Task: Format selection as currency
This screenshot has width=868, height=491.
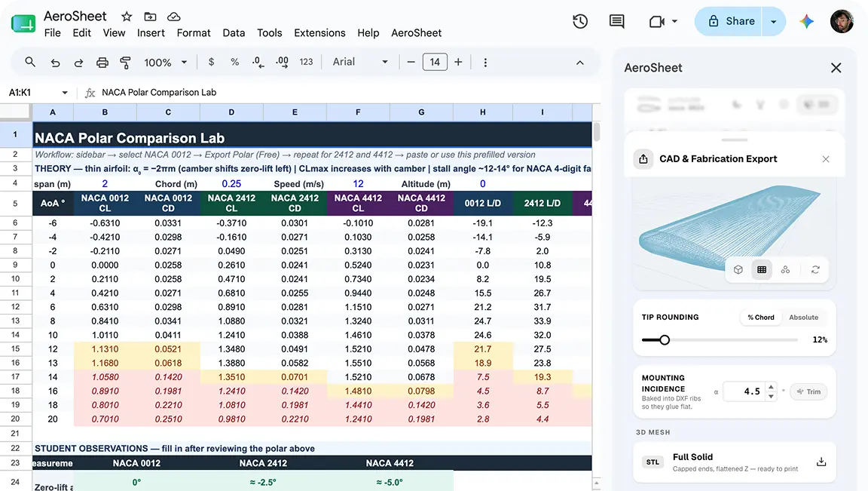Action: coord(211,62)
